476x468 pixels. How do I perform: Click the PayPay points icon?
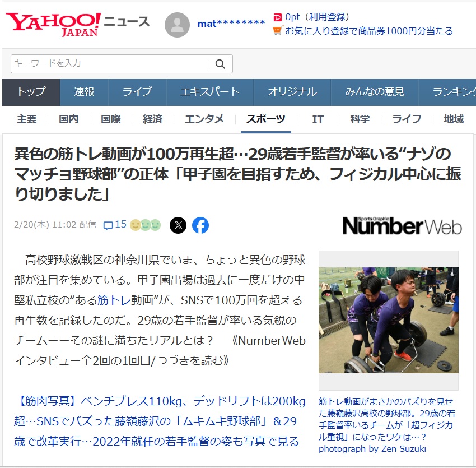tap(277, 17)
